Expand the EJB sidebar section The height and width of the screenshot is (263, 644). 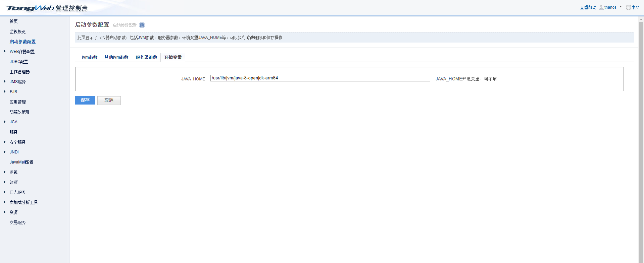[x=5, y=91]
